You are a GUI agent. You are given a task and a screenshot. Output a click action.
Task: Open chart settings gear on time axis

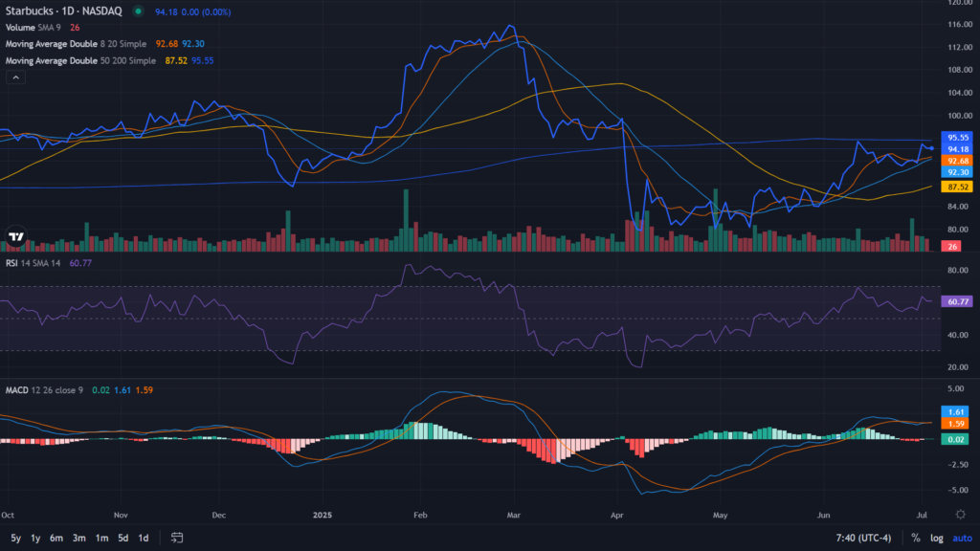961,515
